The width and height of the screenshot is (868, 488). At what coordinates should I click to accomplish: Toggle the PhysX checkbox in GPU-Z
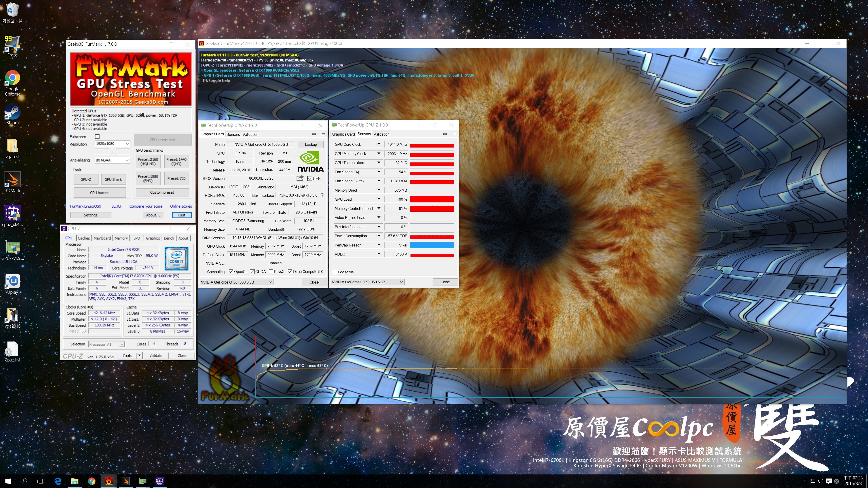tap(271, 272)
